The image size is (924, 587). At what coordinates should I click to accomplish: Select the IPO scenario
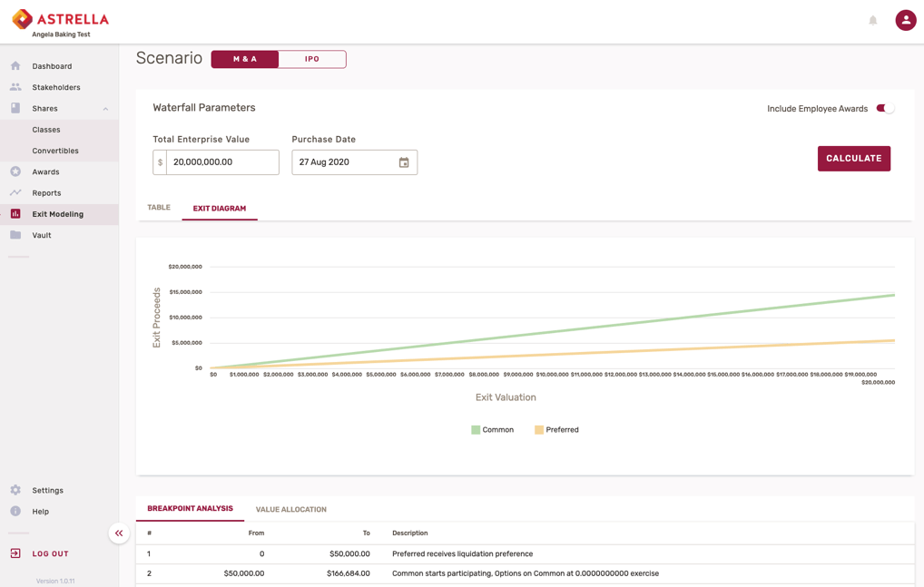click(x=311, y=59)
